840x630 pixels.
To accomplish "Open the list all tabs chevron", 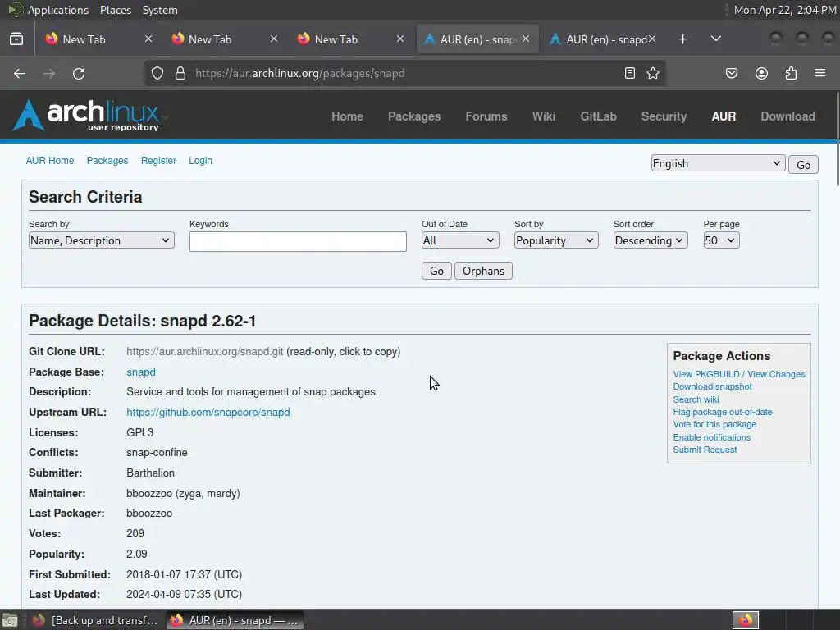I will (x=715, y=39).
